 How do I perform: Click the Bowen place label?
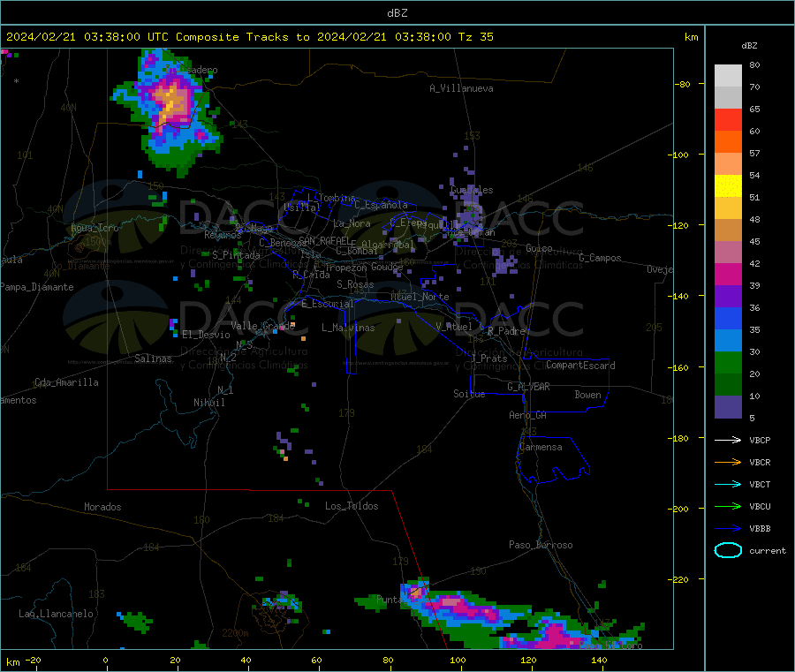click(x=587, y=395)
